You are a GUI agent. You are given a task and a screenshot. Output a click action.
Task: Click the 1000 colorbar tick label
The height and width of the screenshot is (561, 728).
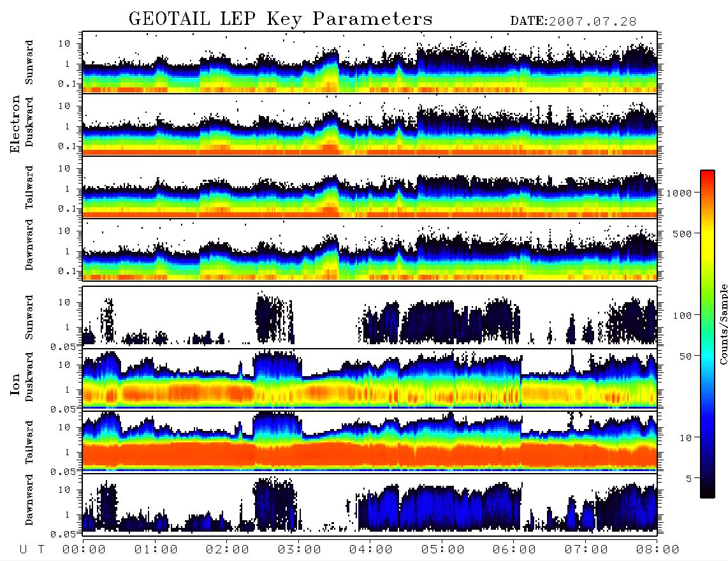point(680,193)
